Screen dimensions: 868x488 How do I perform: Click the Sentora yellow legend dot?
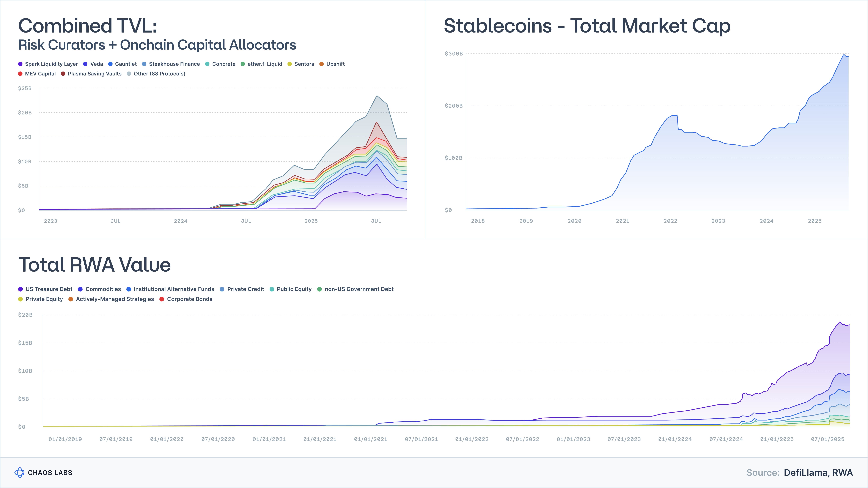click(x=290, y=64)
